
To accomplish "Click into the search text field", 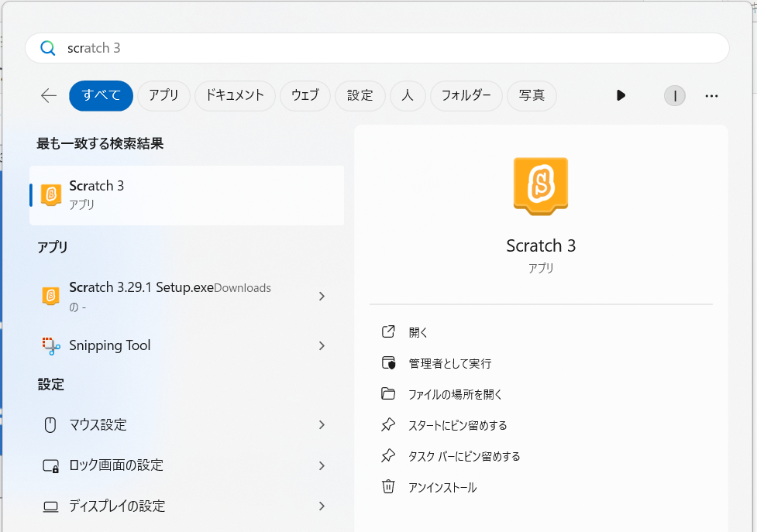I will click(x=387, y=48).
